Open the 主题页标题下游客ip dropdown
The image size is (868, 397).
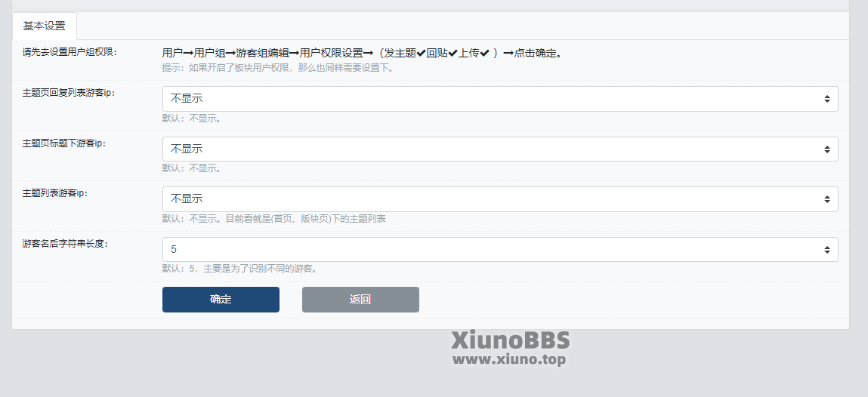coord(500,149)
